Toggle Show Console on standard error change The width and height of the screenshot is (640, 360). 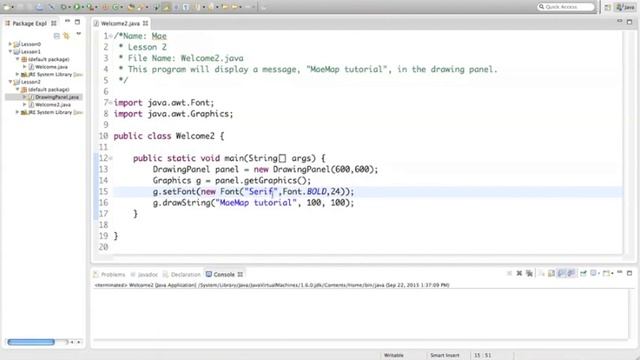click(x=571, y=273)
